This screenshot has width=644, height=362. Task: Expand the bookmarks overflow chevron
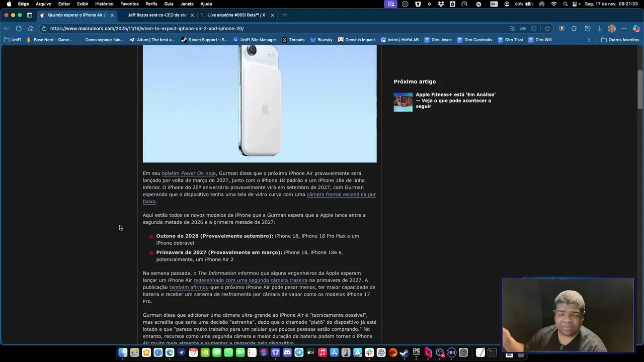589,40
